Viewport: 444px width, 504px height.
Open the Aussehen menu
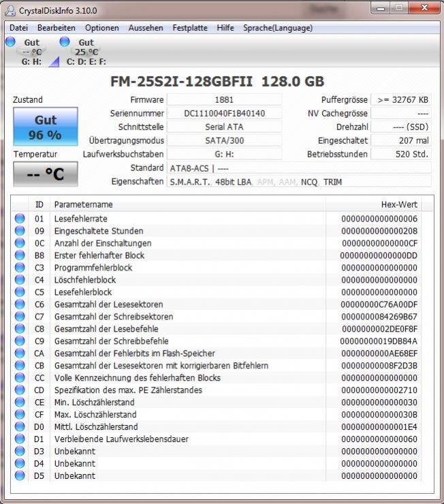pyautogui.click(x=146, y=28)
